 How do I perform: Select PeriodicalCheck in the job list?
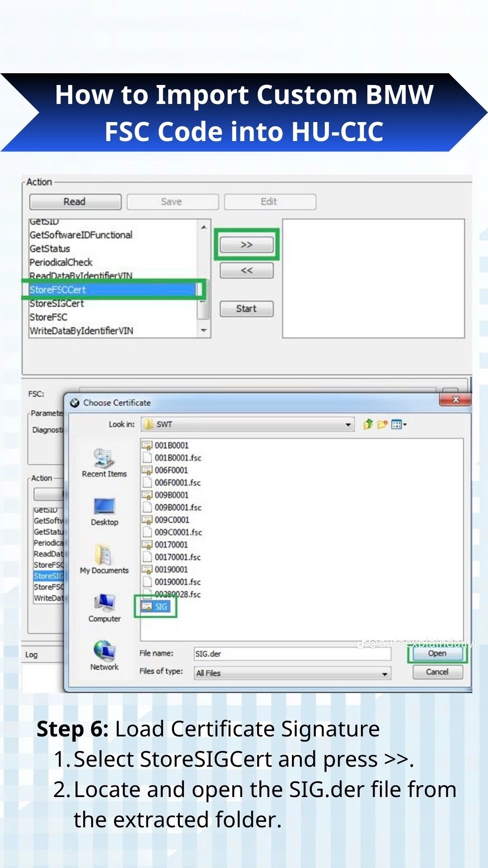tap(113, 262)
